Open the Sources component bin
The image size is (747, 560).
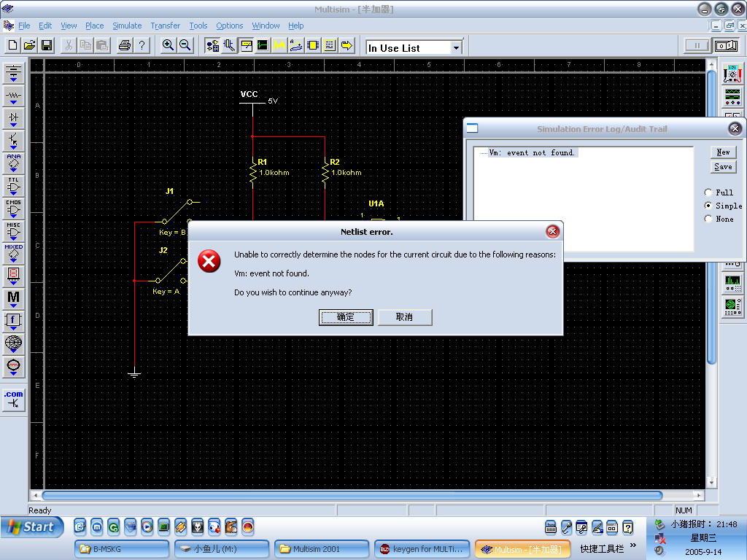pos(13,74)
